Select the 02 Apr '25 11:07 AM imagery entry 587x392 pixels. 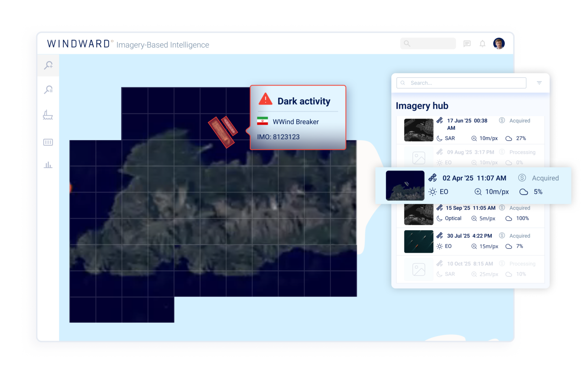point(473,185)
